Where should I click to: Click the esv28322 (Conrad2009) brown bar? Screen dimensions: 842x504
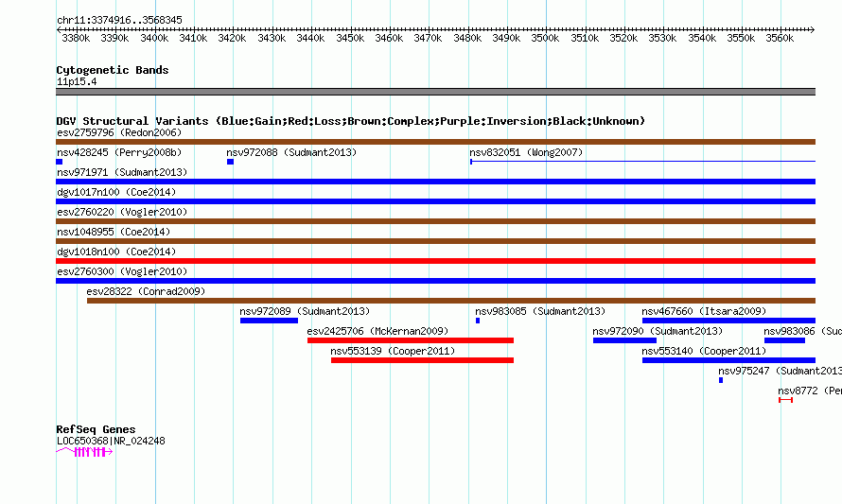(451, 301)
